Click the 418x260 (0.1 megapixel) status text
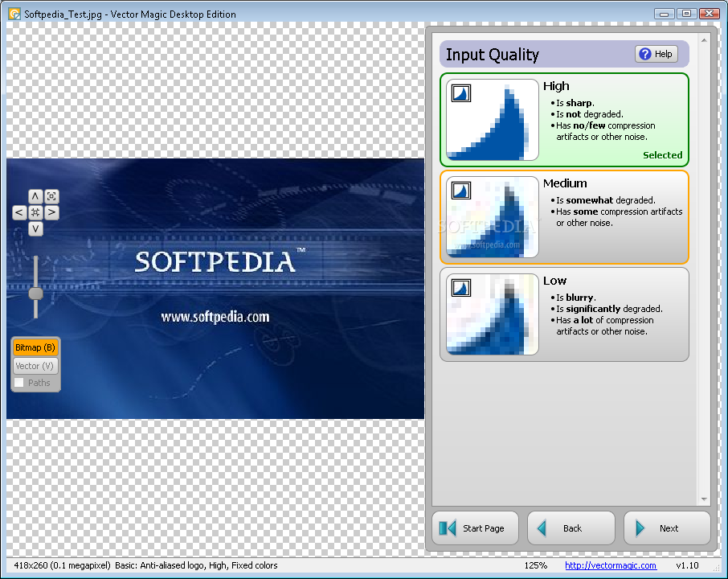The width and height of the screenshot is (728, 579). pos(62,565)
